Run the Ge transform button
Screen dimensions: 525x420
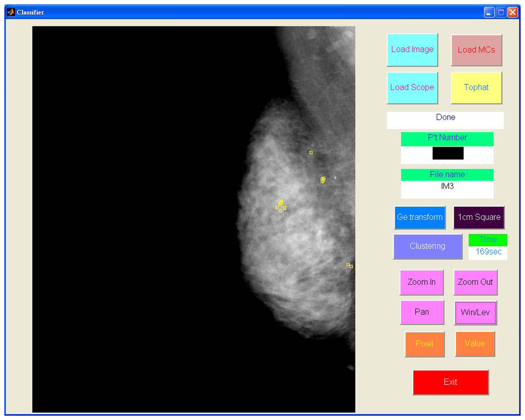419,217
